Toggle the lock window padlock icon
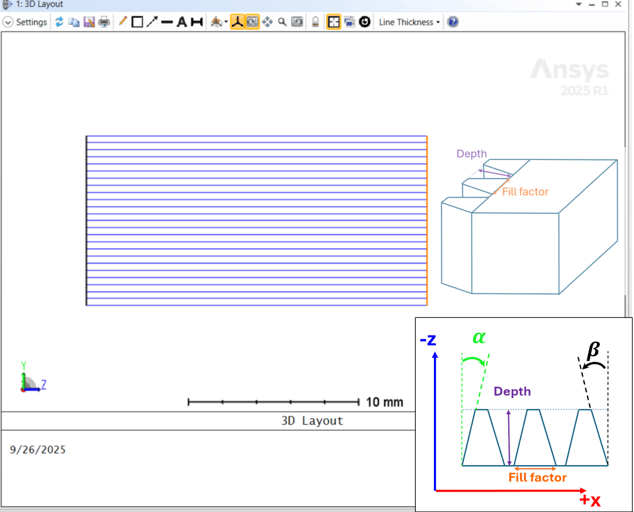This screenshot has height=512, width=634. coord(316,22)
